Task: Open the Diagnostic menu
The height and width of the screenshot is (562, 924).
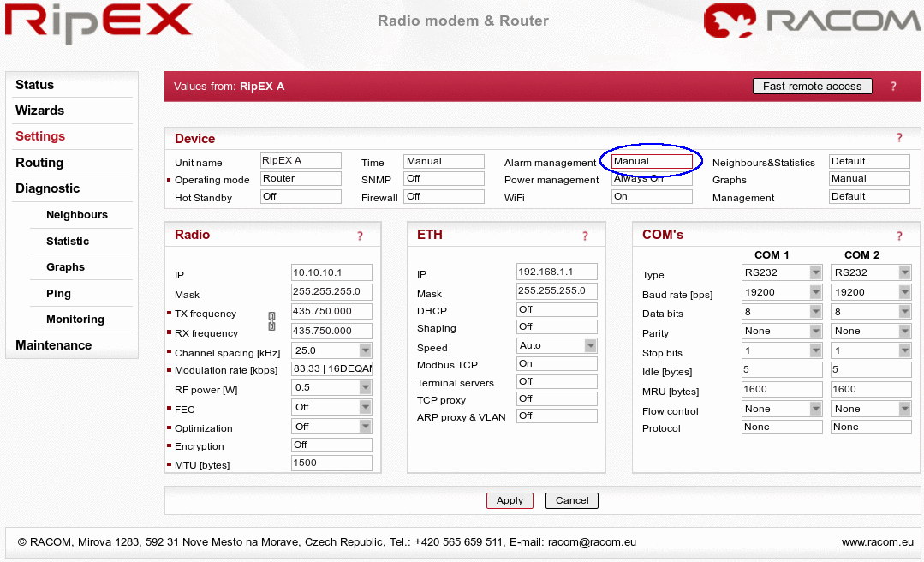Action: point(48,188)
